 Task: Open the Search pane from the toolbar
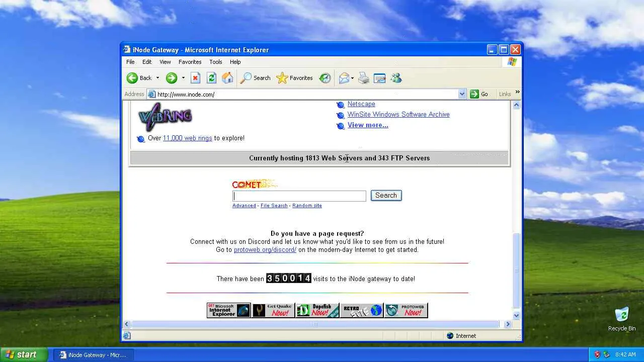[x=256, y=78]
